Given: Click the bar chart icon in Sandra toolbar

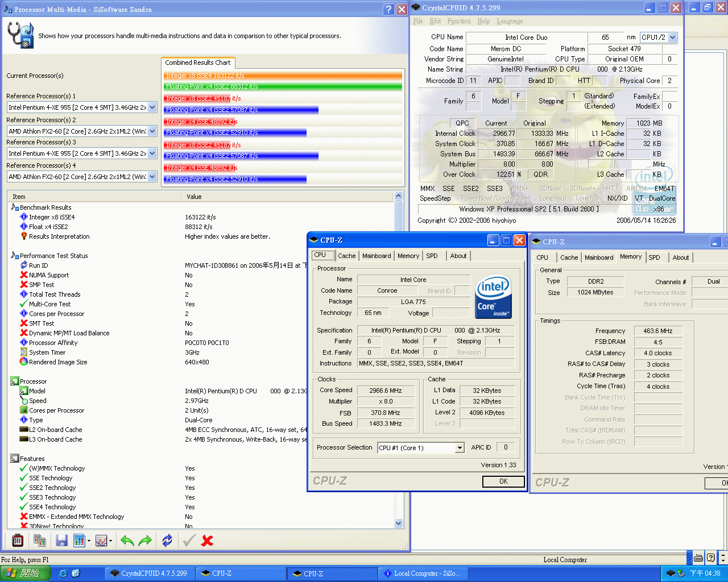Looking at the screenshot, I should pos(79,541).
